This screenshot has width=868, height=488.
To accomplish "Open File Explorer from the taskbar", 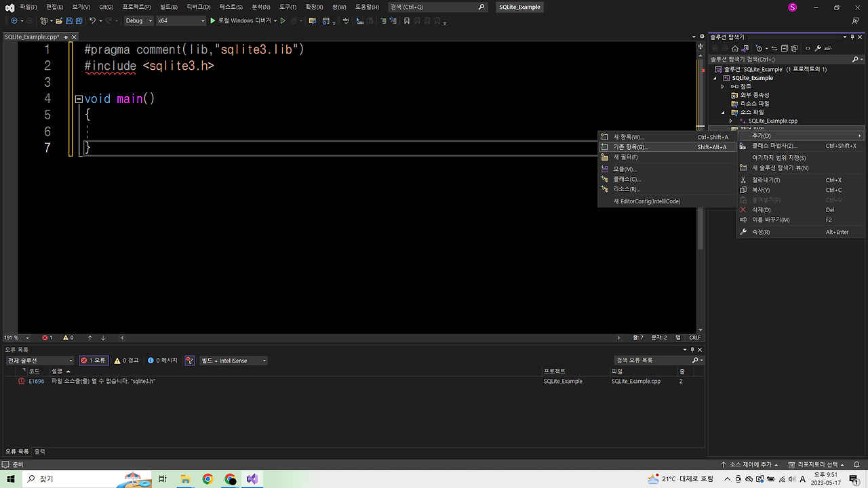I will [185, 479].
